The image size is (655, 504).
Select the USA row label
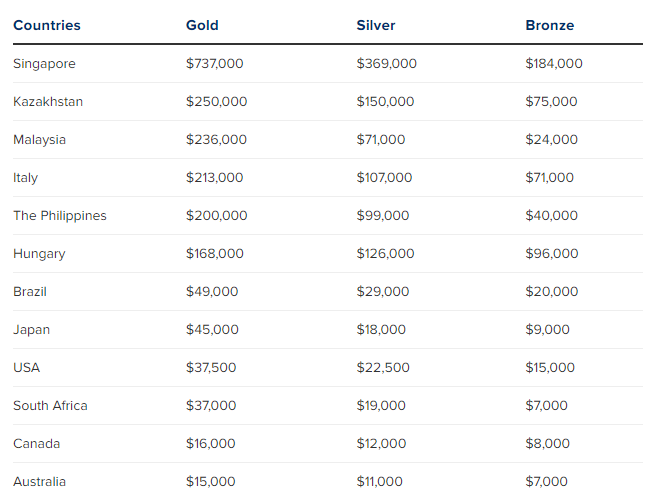[27, 368]
